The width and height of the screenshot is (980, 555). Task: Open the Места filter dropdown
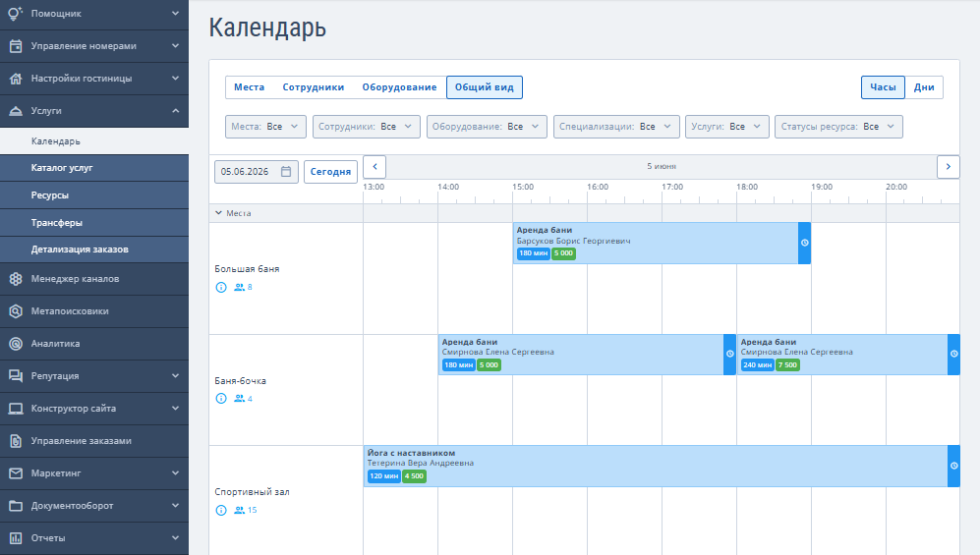pos(265,127)
